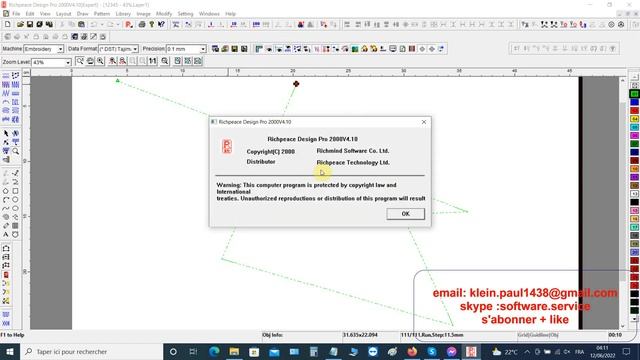Viewport: 640px width, 360px height.
Task: Open the Data Format dropdown
Action: (x=135, y=49)
